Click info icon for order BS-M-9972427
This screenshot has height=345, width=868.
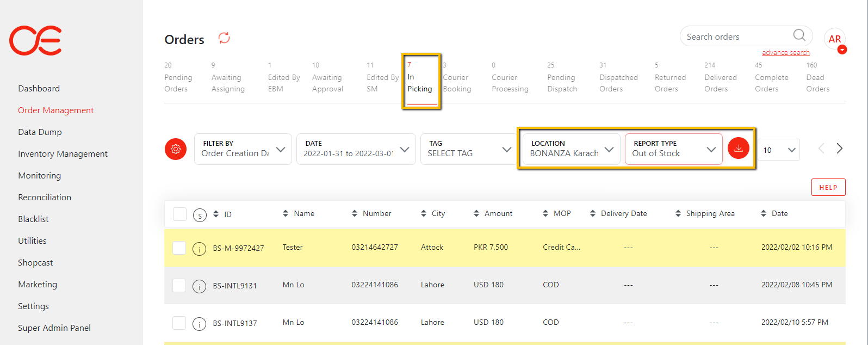tap(200, 249)
